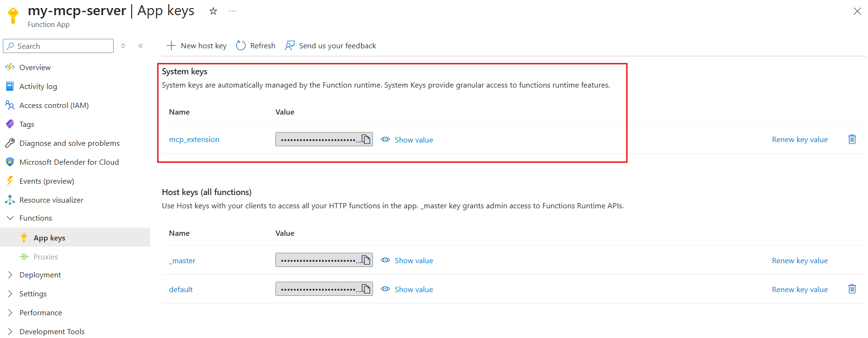The image size is (868, 338).
Task: Show value of the mcp_extension key
Action: [413, 139]
